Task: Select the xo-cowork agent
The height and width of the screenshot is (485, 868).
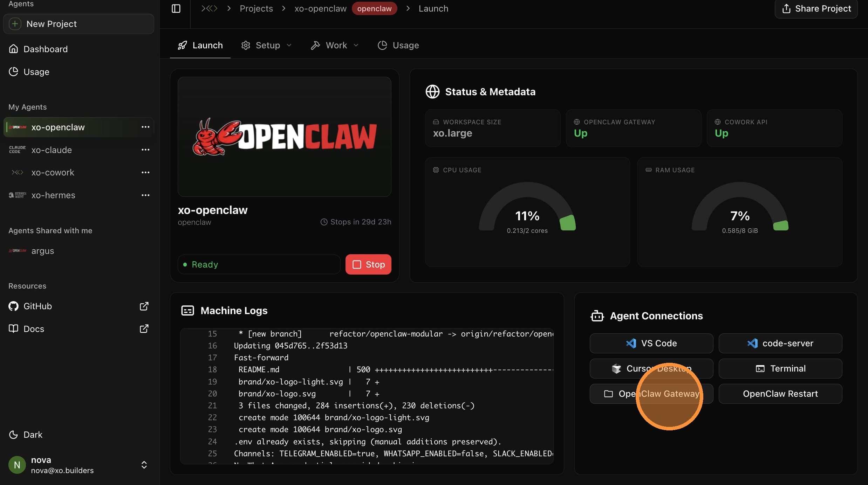Action: (53, 172)
